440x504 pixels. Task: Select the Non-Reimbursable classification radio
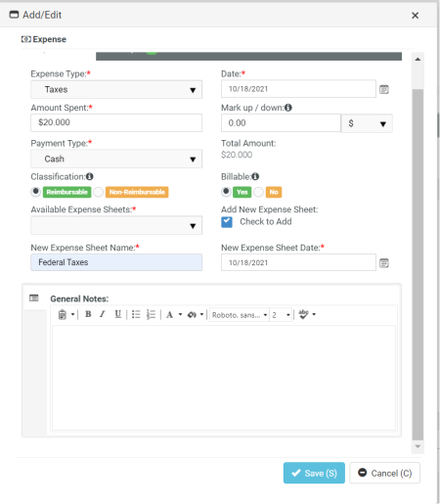[x=99, y=192]
